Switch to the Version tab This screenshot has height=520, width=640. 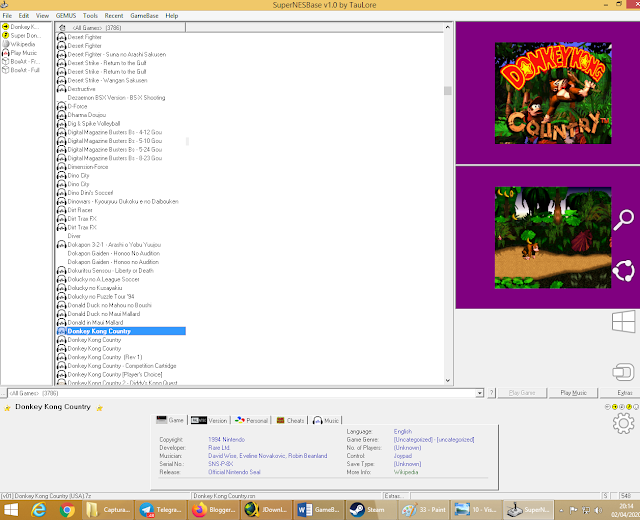coord(209,420)
